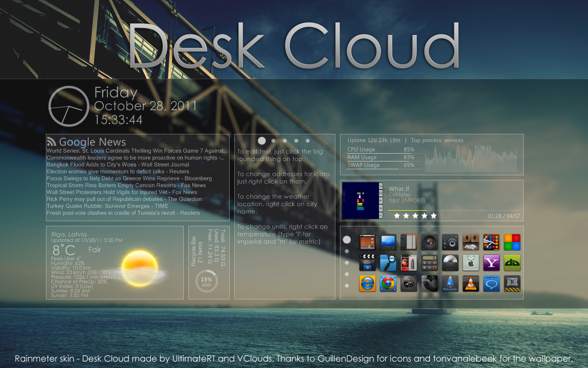This screenshot has width=588, height=368.
Task: Select the second page dot of the launcher
Action: pyautogui.click(x=346, y=251)
